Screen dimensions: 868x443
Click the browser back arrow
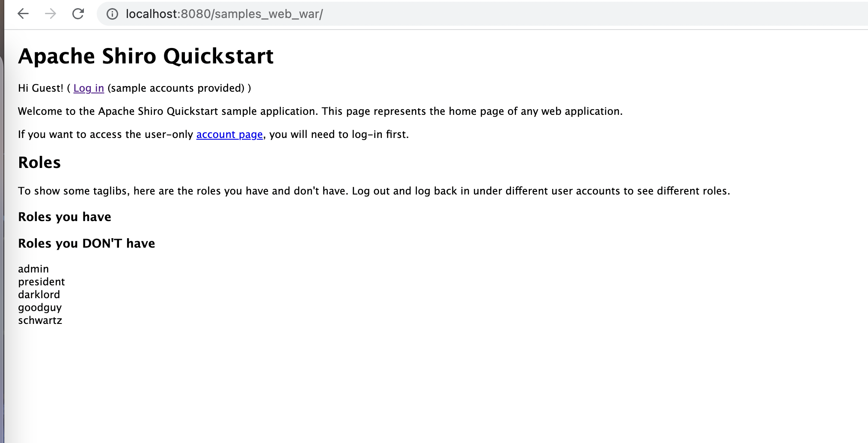coord(23,14)
